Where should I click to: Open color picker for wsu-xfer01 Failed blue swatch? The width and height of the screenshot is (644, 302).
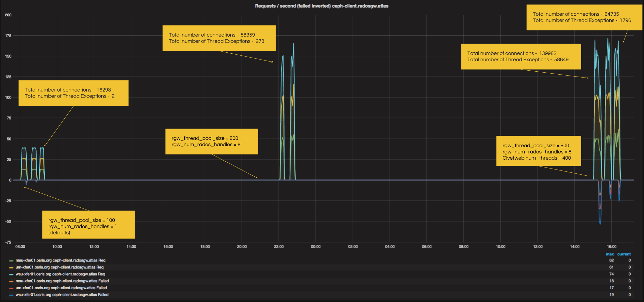(11, 295)
